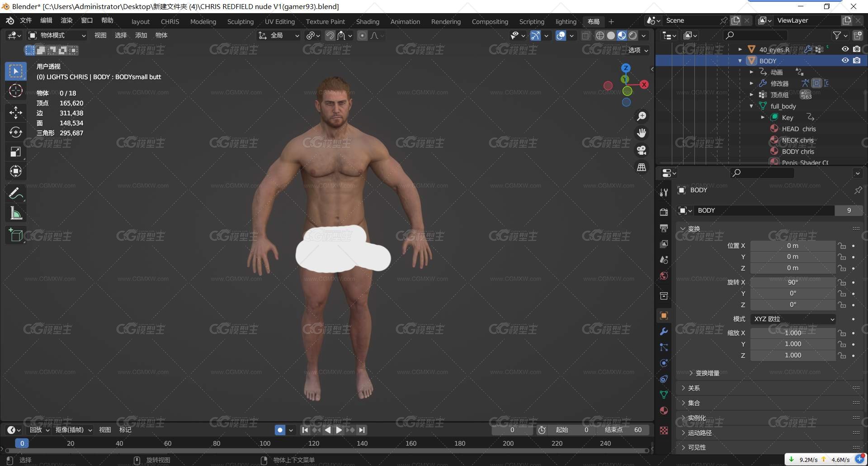The image size is (868, 466).
Task: Open the Modifiers wrench properties tab
Action: click(x=664, y=331)
